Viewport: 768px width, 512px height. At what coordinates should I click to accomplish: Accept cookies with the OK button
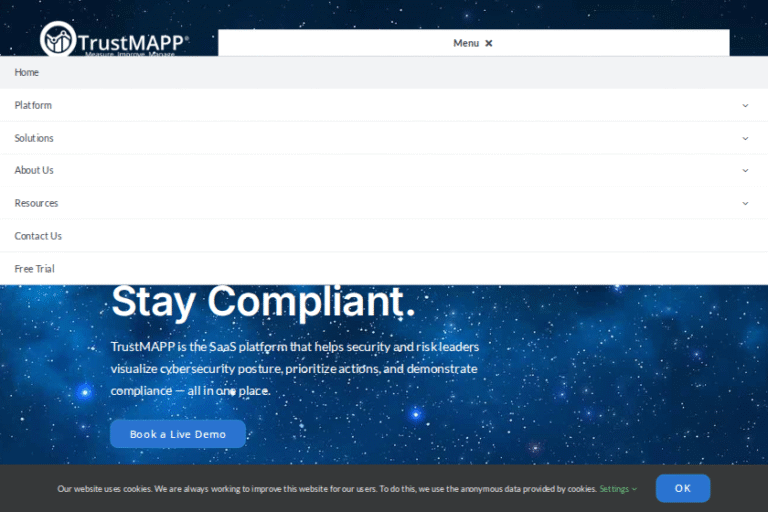click(x=683, y=488)
